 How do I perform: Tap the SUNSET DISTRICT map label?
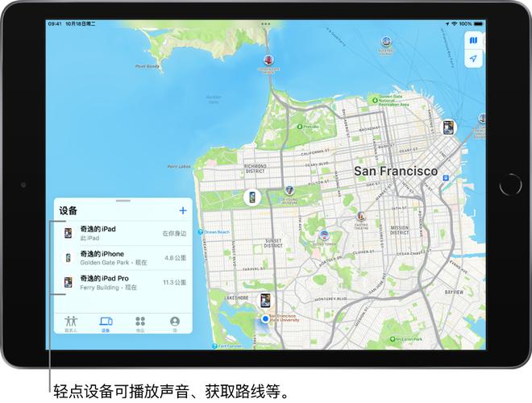273,243
